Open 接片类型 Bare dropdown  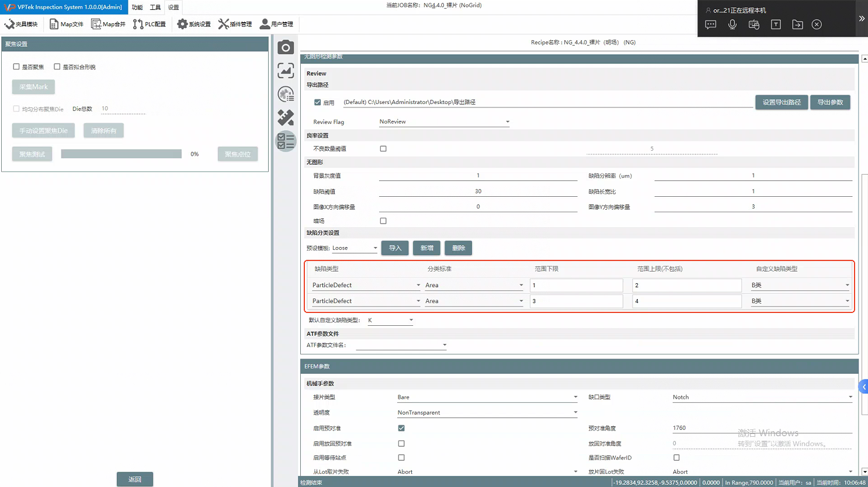pos(488,397)
